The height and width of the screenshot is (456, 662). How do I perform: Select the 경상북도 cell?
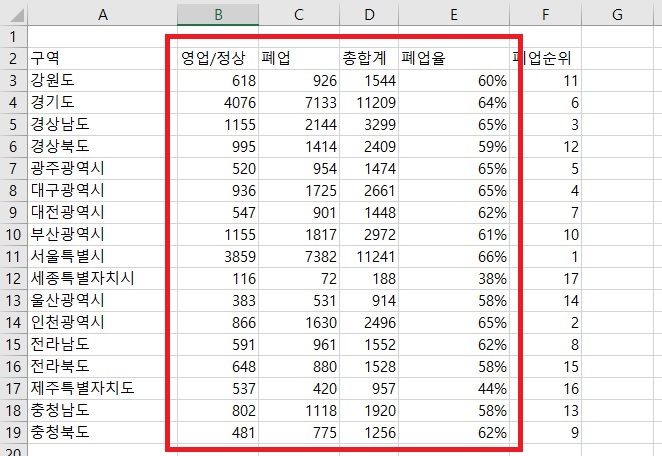point(103,146)
